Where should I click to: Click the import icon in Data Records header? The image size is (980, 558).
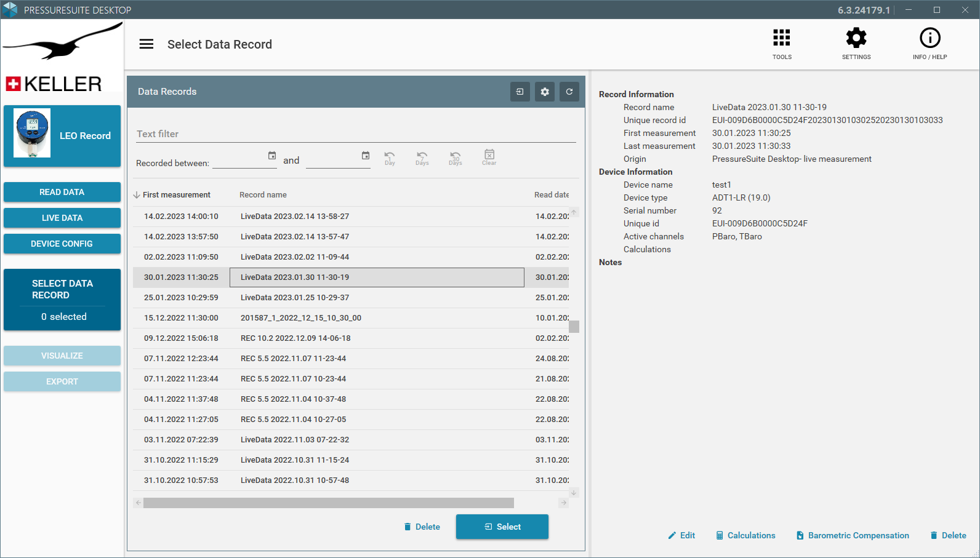tap(520, 92)
